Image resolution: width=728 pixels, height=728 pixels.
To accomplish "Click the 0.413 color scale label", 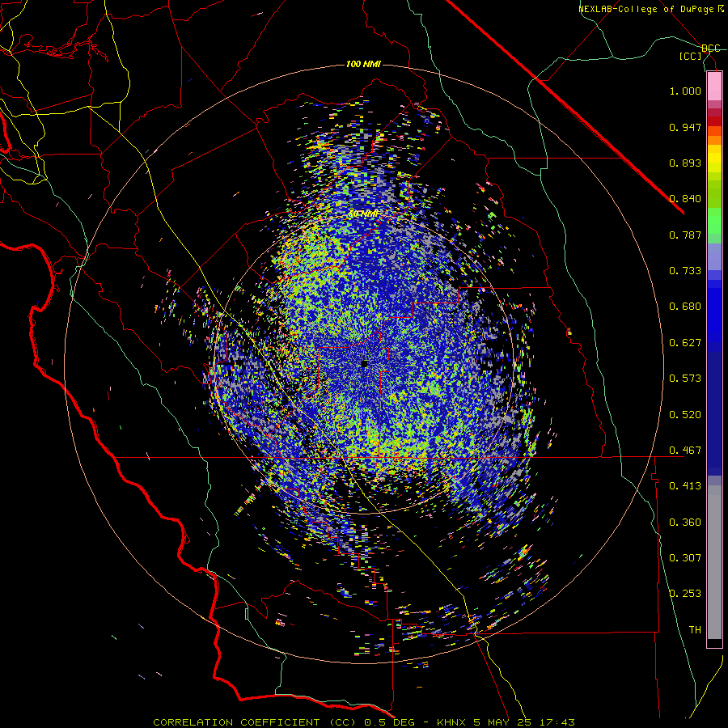I will click(685, 486).
